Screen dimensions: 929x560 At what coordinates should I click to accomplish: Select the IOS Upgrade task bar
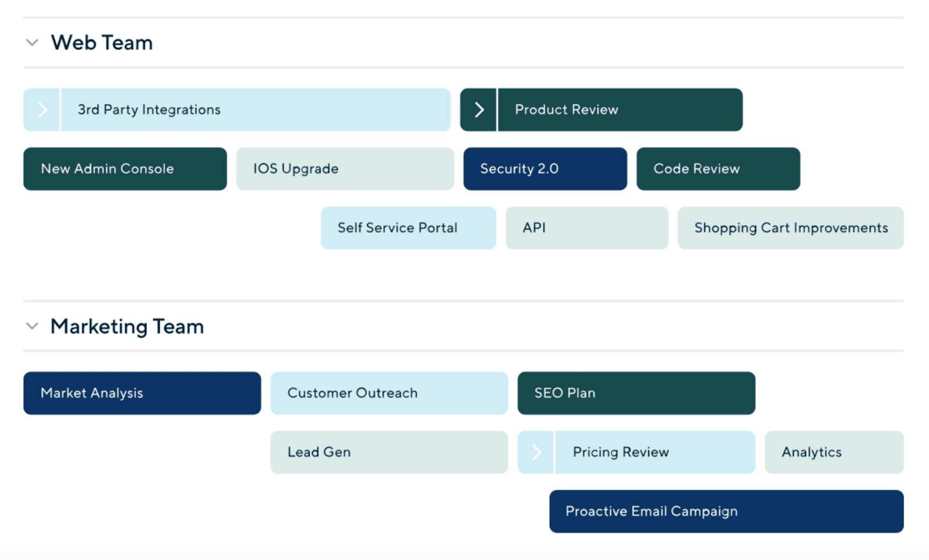(x=345, y=169)
